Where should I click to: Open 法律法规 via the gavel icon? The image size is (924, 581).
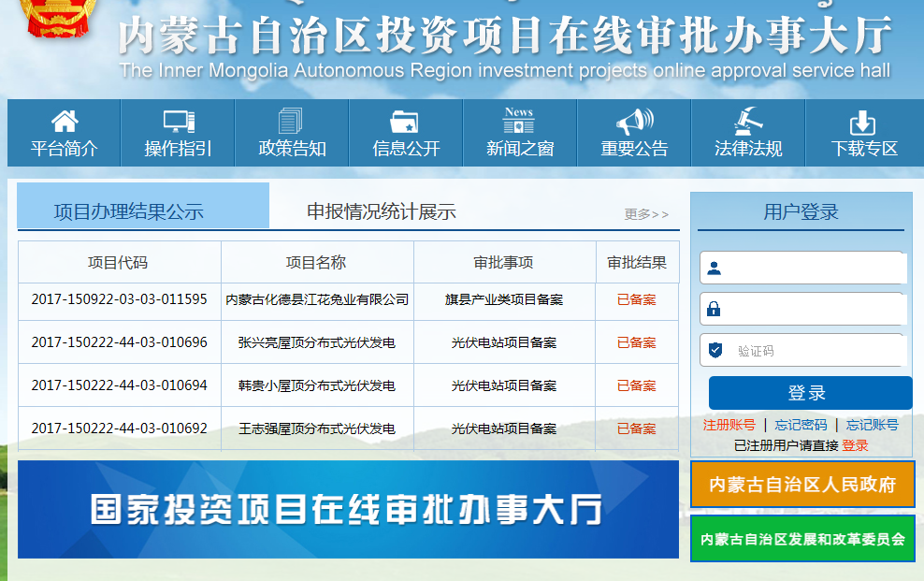point(747,122)
